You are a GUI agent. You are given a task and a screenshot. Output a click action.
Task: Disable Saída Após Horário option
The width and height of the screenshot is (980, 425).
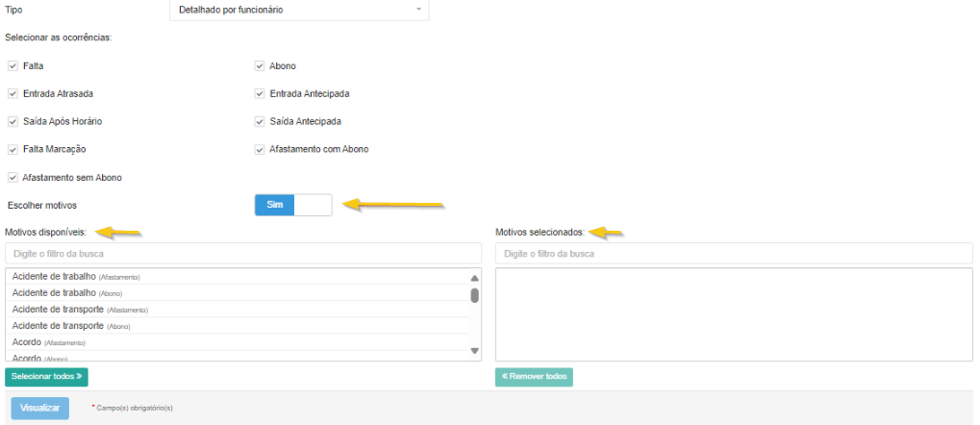point(13,122)
